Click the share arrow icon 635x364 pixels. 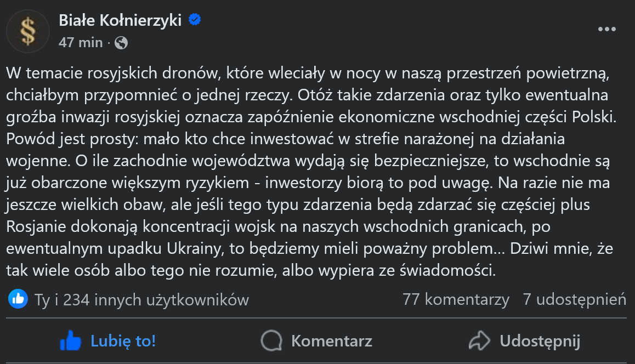pyautogui.click(x=479, y=341)
